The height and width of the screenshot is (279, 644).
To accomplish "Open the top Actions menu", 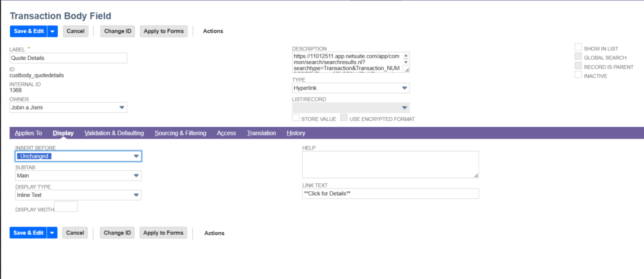I will point(213,31).
